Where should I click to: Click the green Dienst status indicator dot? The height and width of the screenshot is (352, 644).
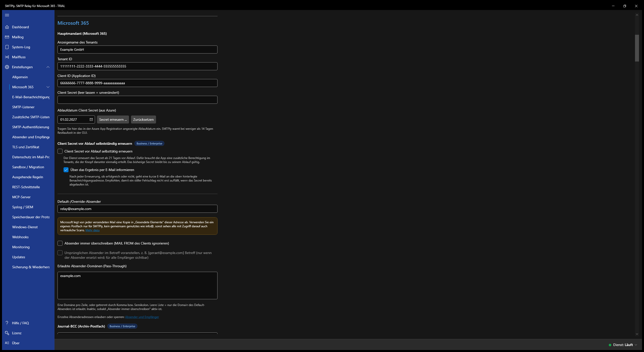click(x=610, y=345)
